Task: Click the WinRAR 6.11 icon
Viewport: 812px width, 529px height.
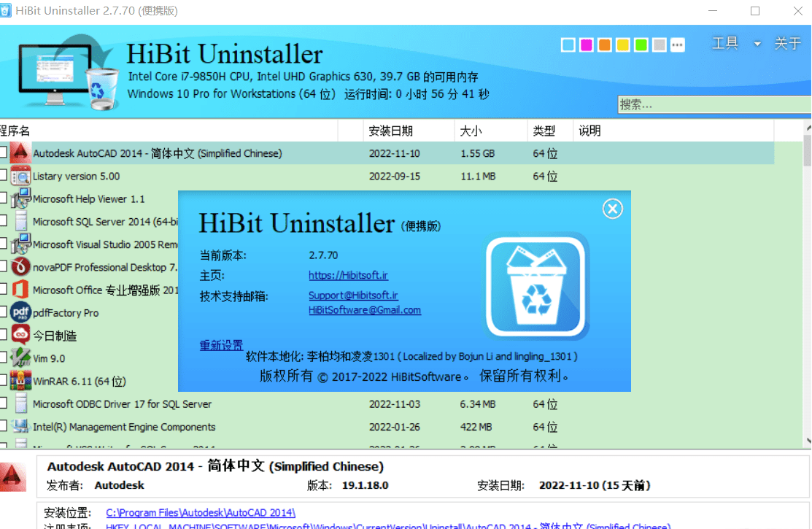Action: (20, 382)
